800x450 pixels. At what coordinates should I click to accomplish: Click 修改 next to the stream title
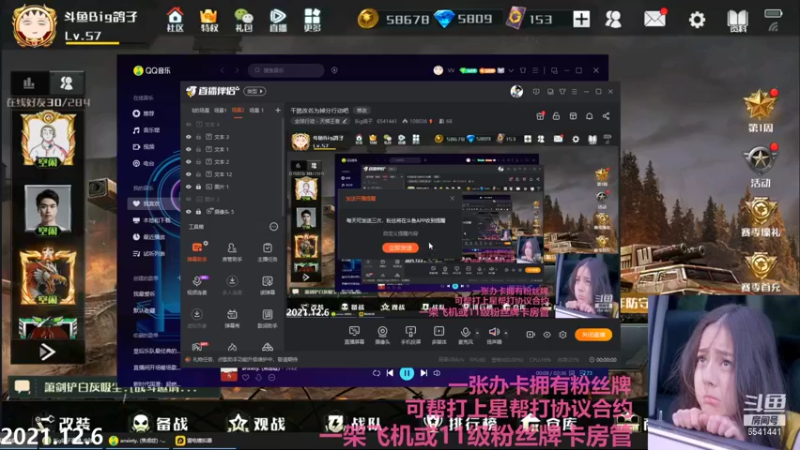[362, 110]
